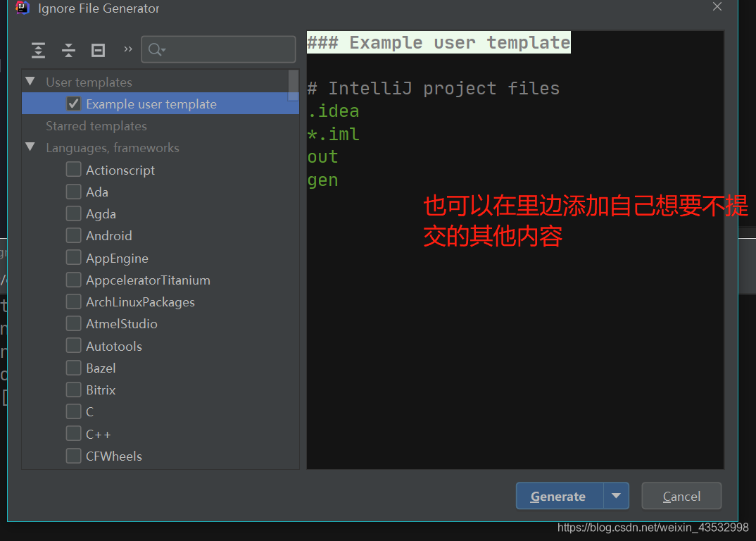Click the '# IntelliJ project files' comment line
The height and width of the screenshot is (541, 756).
(x=434, y=88)
